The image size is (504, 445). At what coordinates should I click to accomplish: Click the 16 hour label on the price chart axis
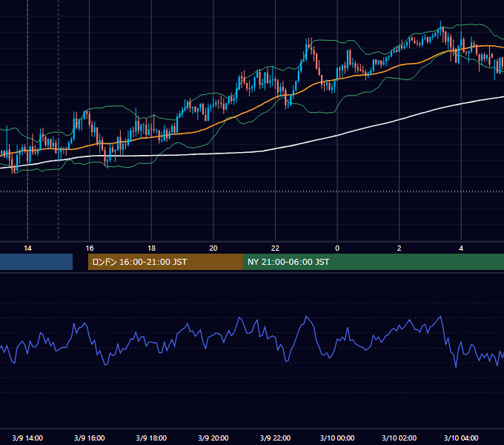pyautogui.click(x=90, y=248)
